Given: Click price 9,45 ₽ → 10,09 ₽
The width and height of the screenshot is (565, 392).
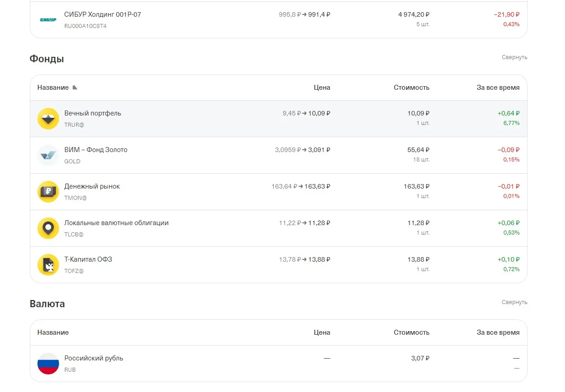Looking at the screenshot, I should click(307, 113).
